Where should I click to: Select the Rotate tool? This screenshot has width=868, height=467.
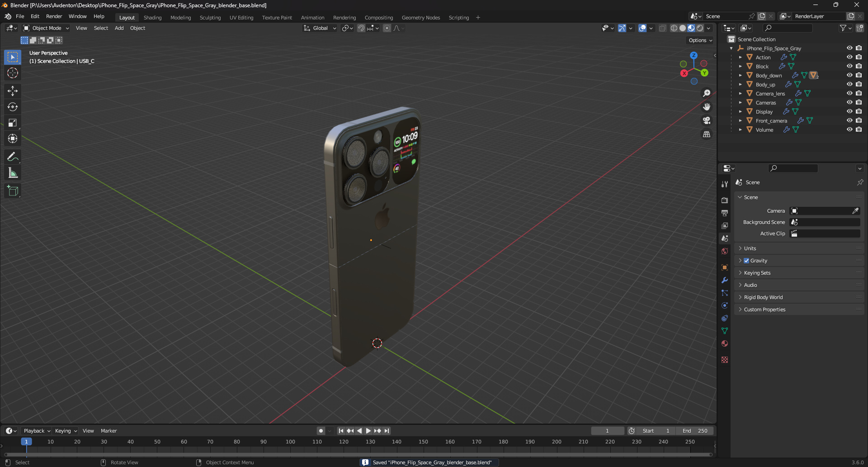13,107
